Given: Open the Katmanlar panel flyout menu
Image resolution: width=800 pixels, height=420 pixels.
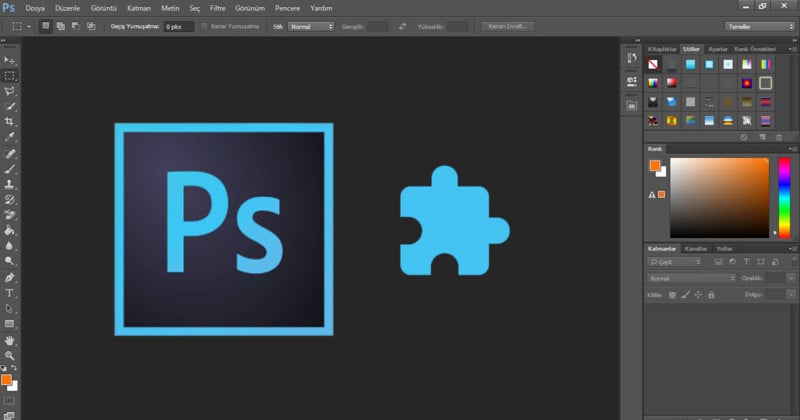Looking at the screenshot, I should 792,249.
